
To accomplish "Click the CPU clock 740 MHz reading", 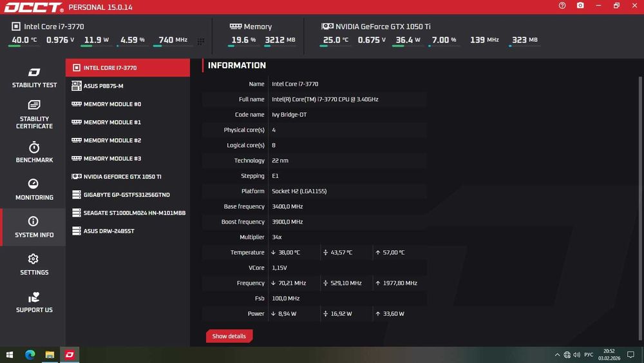I will (x=173, y=40).
